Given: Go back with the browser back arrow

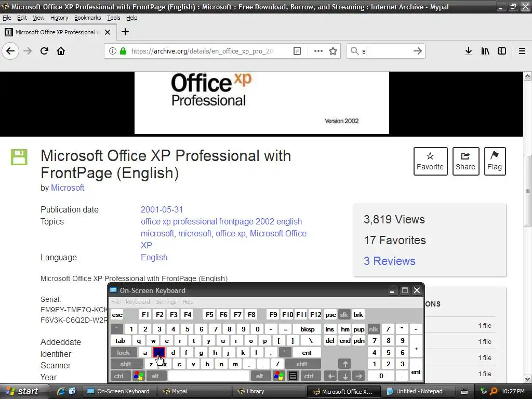Looking at the screenshot, I should coord(10,51).
